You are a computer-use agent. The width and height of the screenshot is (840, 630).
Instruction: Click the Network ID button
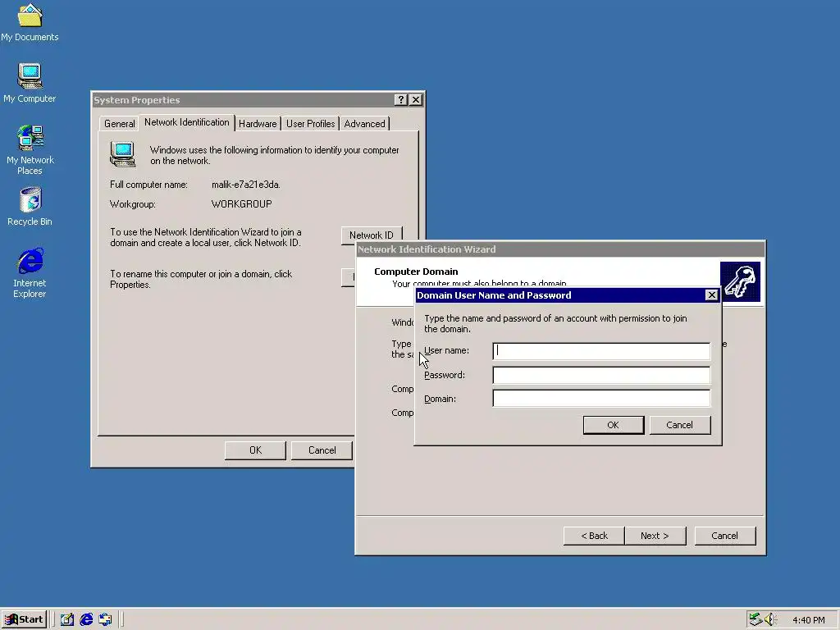372,235
